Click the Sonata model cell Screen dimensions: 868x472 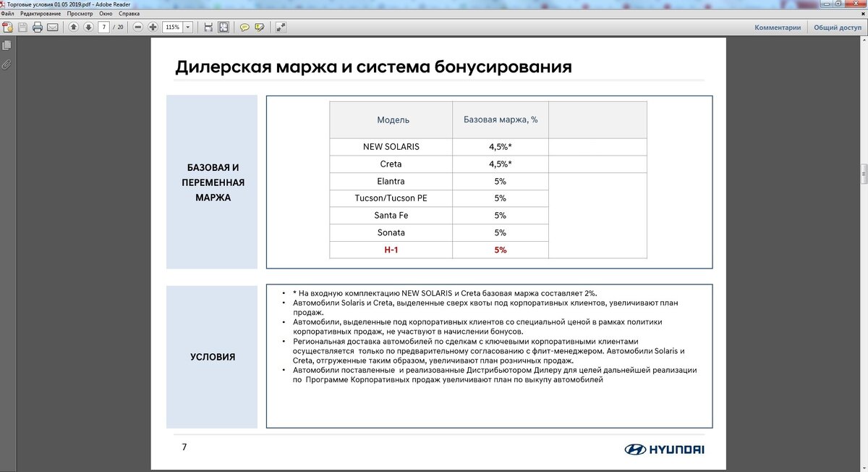click(x=391, y=233)
